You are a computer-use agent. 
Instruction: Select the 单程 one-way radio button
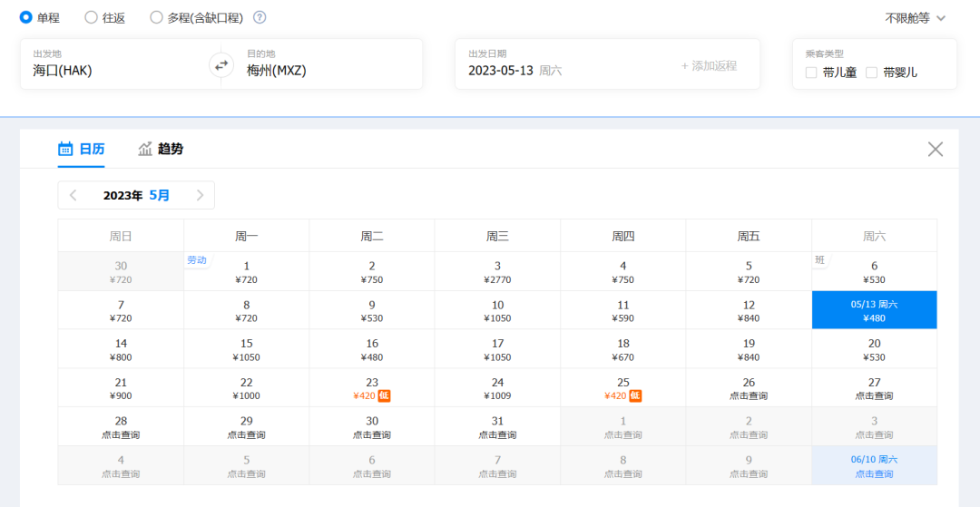pos(26,17)
